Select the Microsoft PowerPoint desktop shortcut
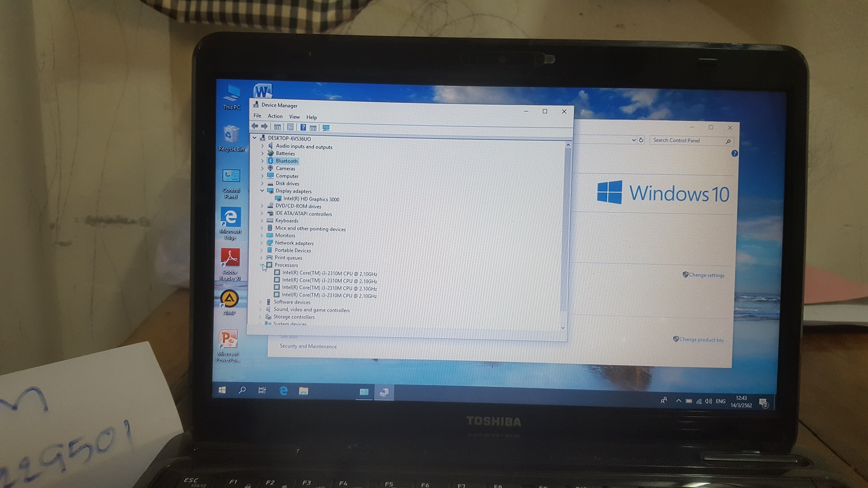Viewport: 868px width, 488px height. 228,346
